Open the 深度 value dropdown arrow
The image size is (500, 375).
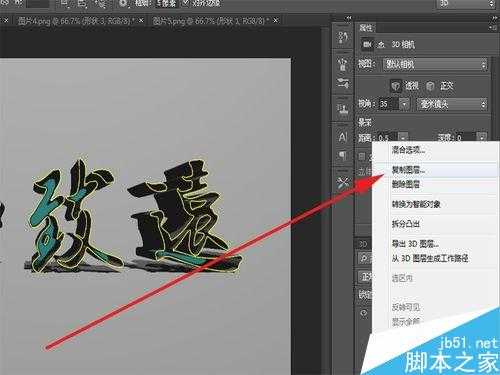click(482, 137)
